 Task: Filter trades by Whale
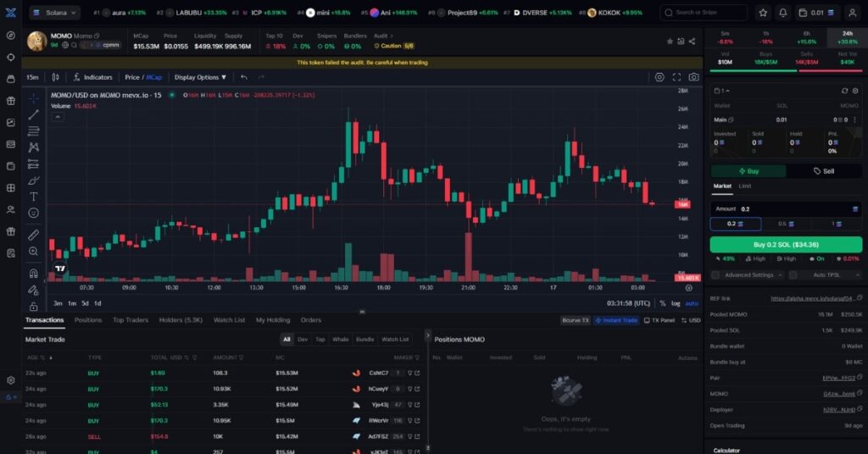[341, 340]
